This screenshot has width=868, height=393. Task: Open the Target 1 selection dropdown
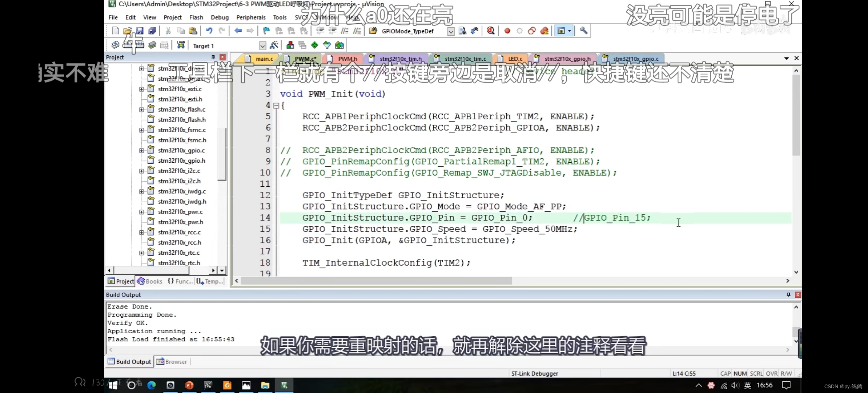pyautogui.click(x=262, y=45)
